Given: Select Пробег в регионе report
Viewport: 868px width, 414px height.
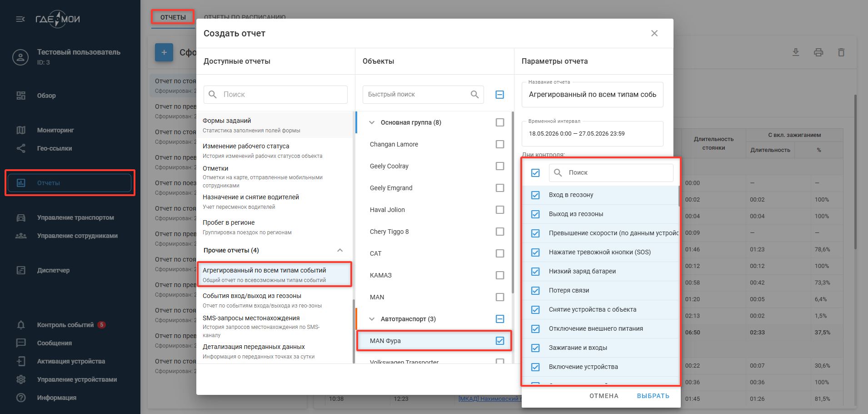Looking at the screenshot, I should 274,227.
